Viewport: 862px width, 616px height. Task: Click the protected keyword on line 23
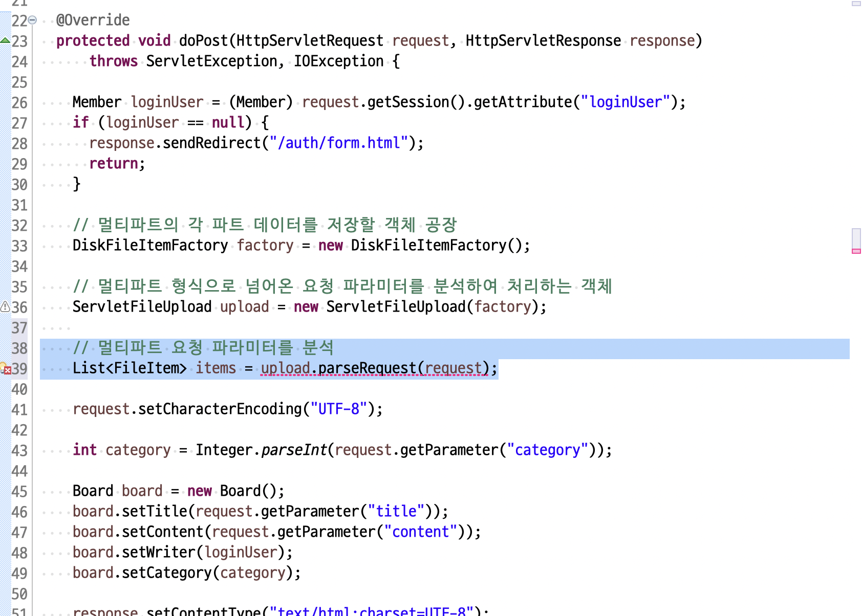(x=93, y=40)
